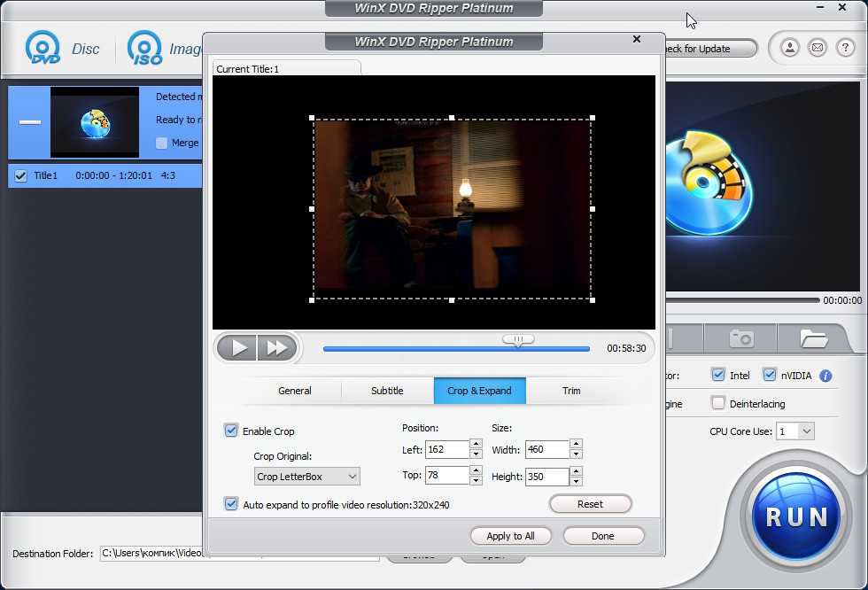This screenshot has width=868, height=590.
Task: Disable the Enable Crop checkbox
Action: coord(232,431)
